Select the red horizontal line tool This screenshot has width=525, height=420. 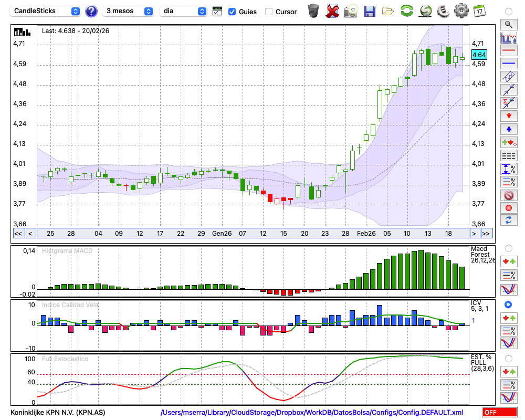click(508, 51)
